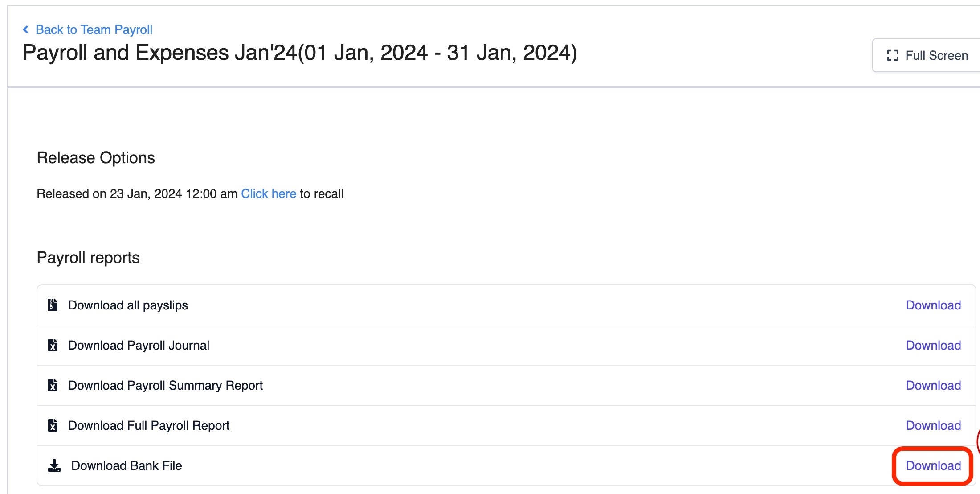Image resolution: width=980 pixels, height=494 pixels.
Task: Click the full screen expand brackets icon
Action: coord(892,55)
